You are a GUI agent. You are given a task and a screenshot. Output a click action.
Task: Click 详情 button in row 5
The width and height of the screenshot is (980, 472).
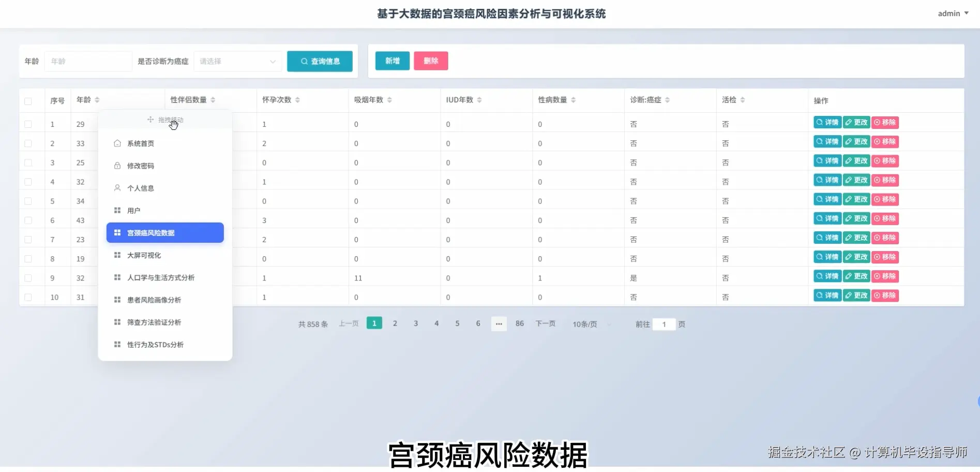click(827, 199)
